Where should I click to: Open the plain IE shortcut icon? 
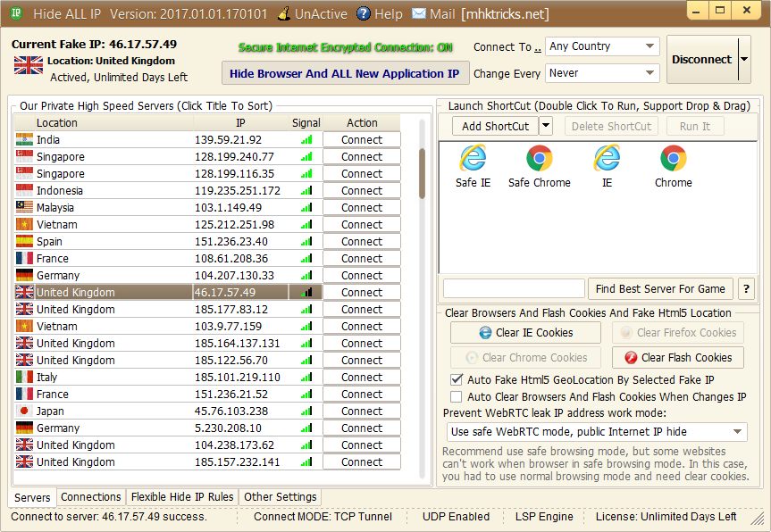click(x=608, y=158)
